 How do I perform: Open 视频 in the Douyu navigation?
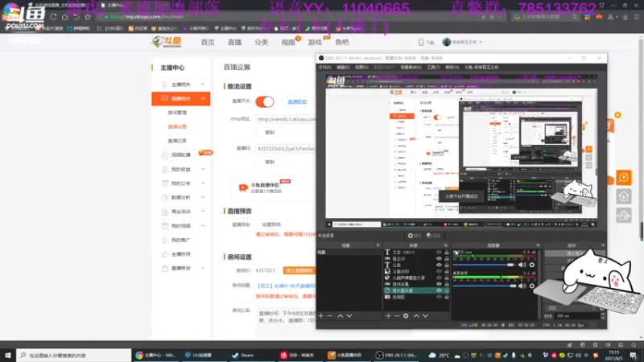[x=288, y=43]
